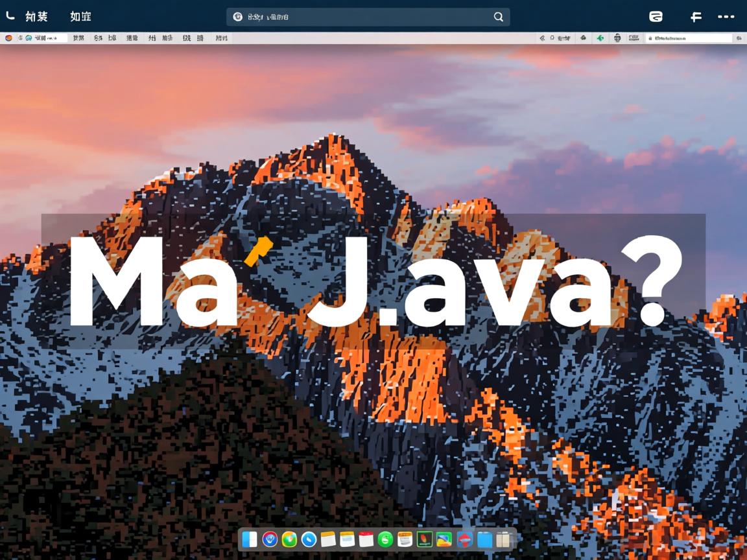Open the ellipsis more-options menu top right

pos(726,17)
